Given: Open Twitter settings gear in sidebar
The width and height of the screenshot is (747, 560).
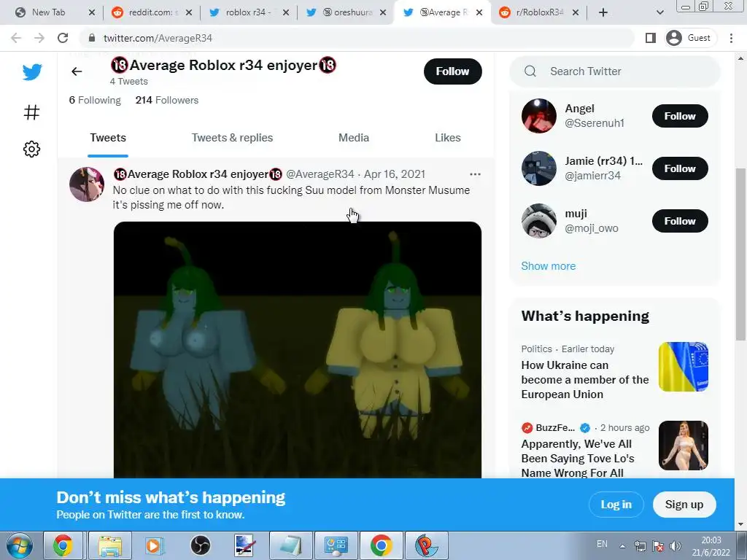Looking at the screenshot, I should (31, 149).
